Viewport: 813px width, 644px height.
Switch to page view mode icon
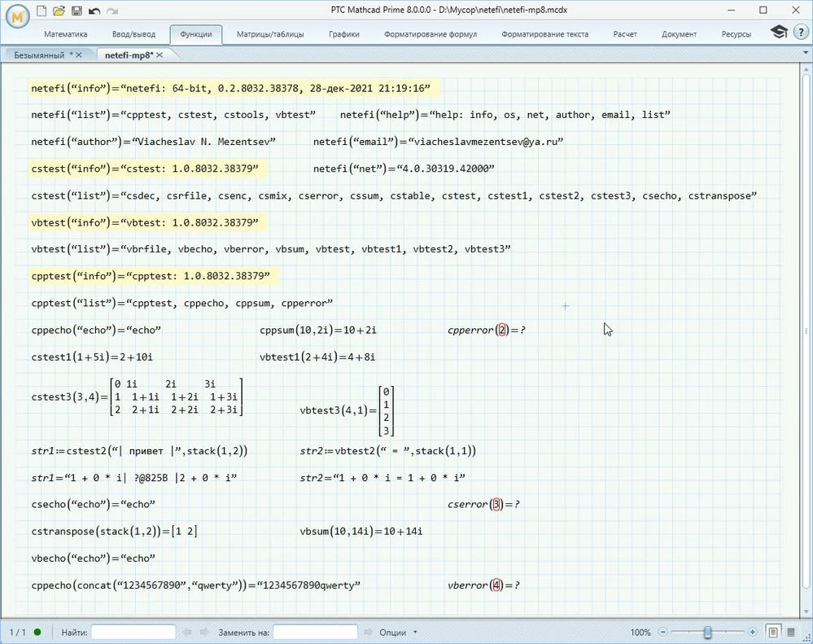click(x=772, y=632)
